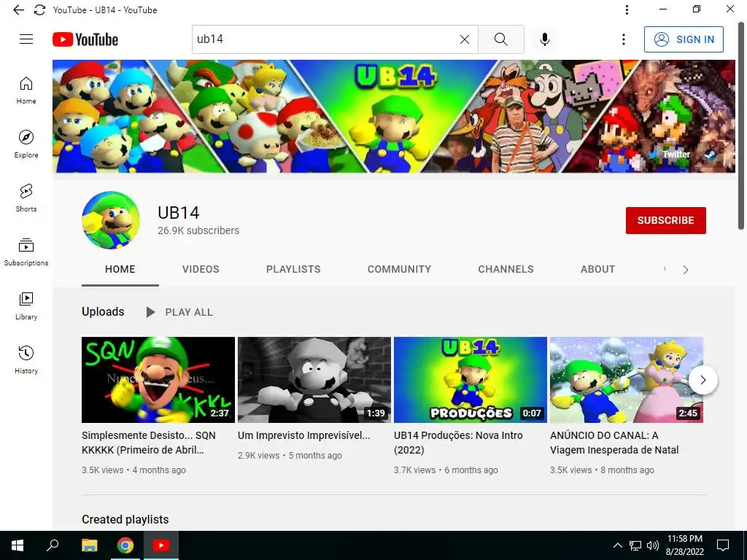Click '3.5K views • 8 months ago' text
The image size is (747, 560).
point(602,470)
